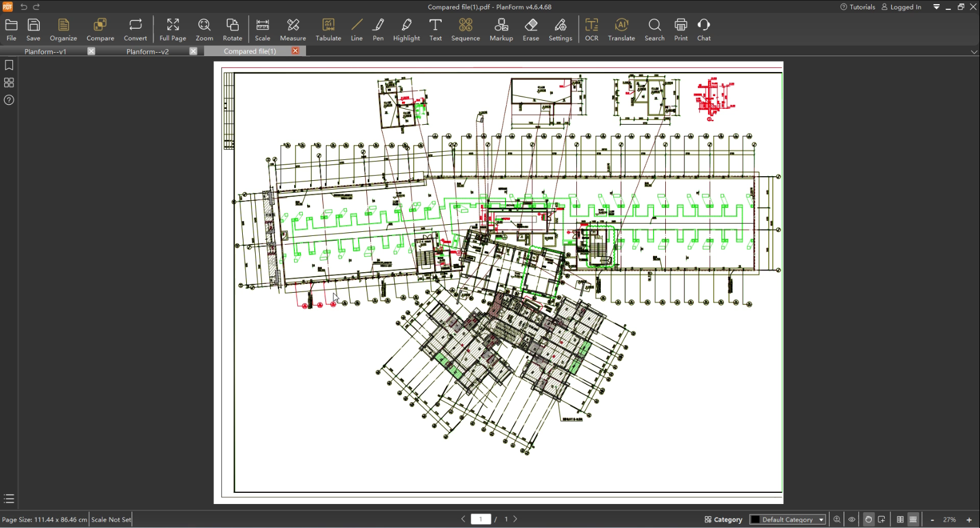Click the page number input field
980x528 pixels.
click(x=481, y=519)
